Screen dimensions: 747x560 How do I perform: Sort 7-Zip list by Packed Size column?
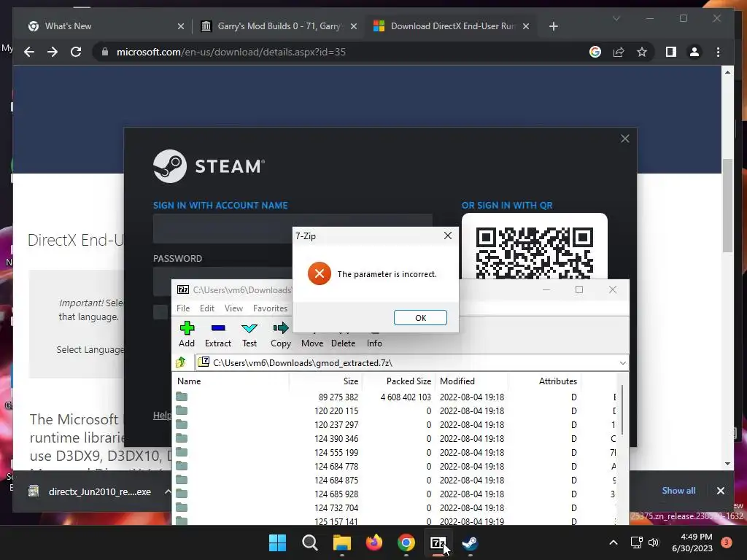[398, 381]
